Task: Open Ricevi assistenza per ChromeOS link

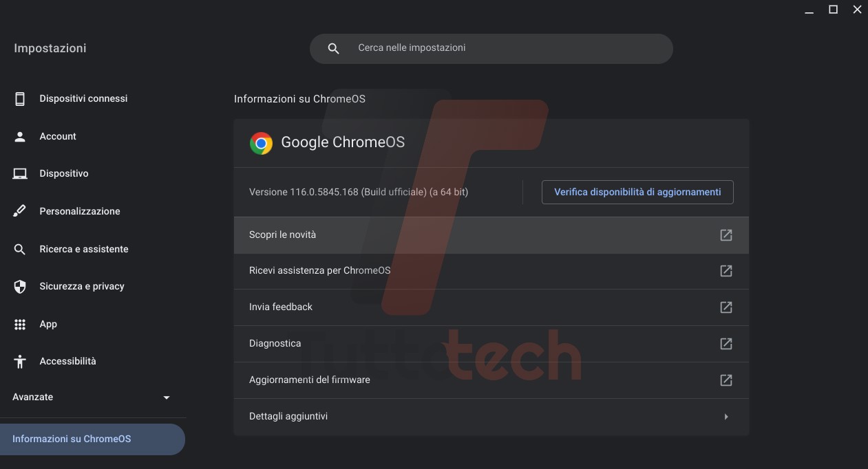Action: [x=320, y=271]
